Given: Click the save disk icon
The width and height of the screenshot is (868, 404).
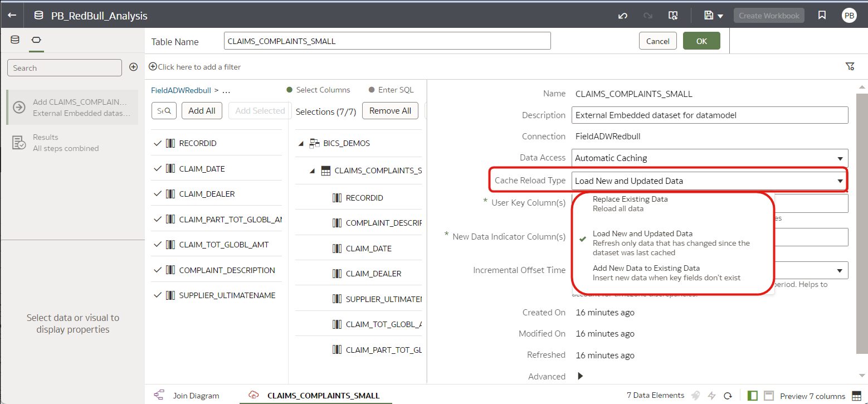Looking at the screenshot, I should click(709, 16).
